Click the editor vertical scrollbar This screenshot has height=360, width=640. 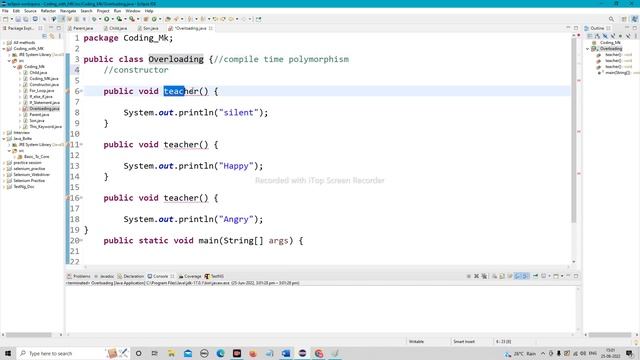click(574, 131)
